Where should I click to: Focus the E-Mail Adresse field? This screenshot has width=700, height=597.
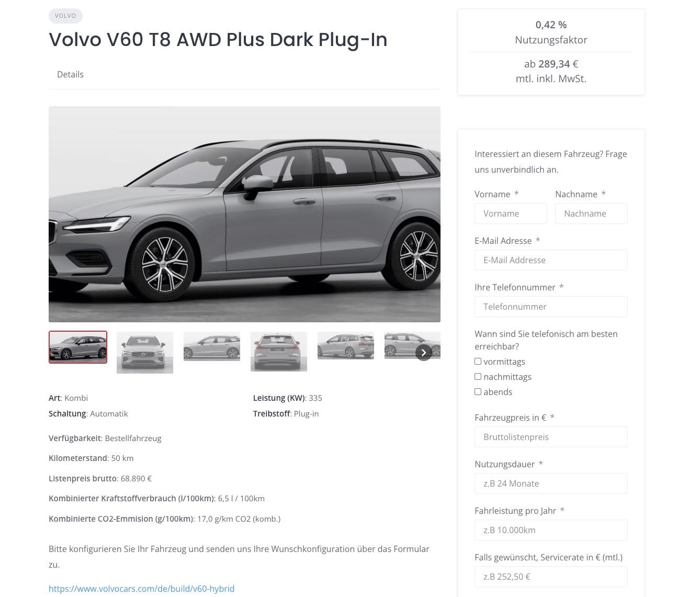tap(551, 260)
